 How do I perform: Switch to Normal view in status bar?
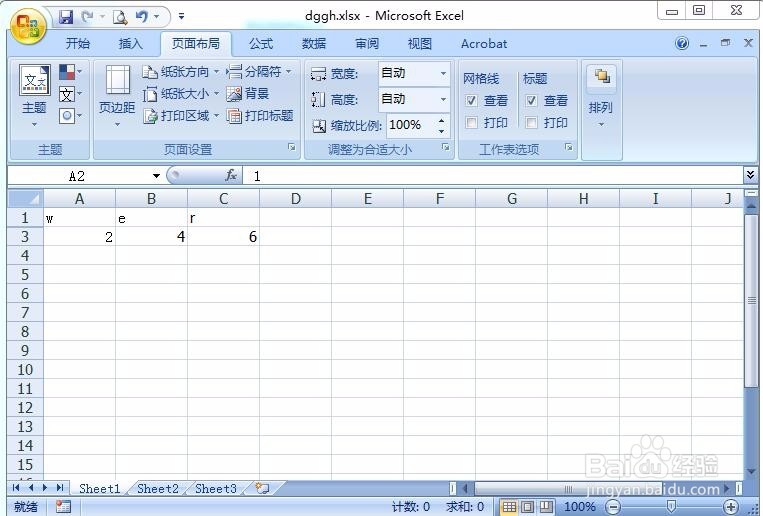509,507
